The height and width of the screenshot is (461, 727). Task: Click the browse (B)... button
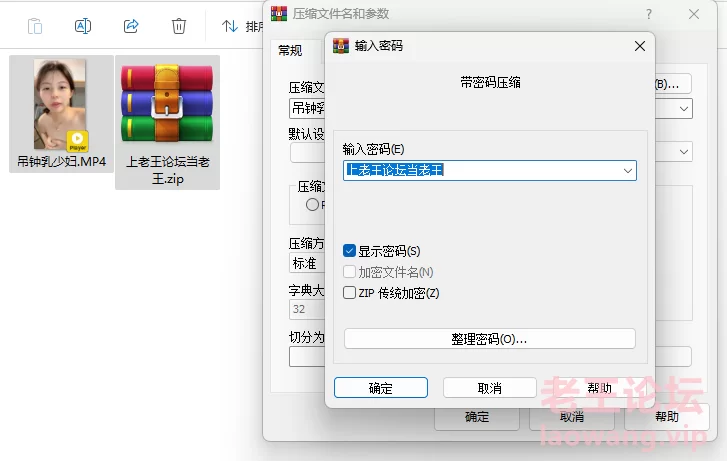pyautogui.click(x=673, y=84)
